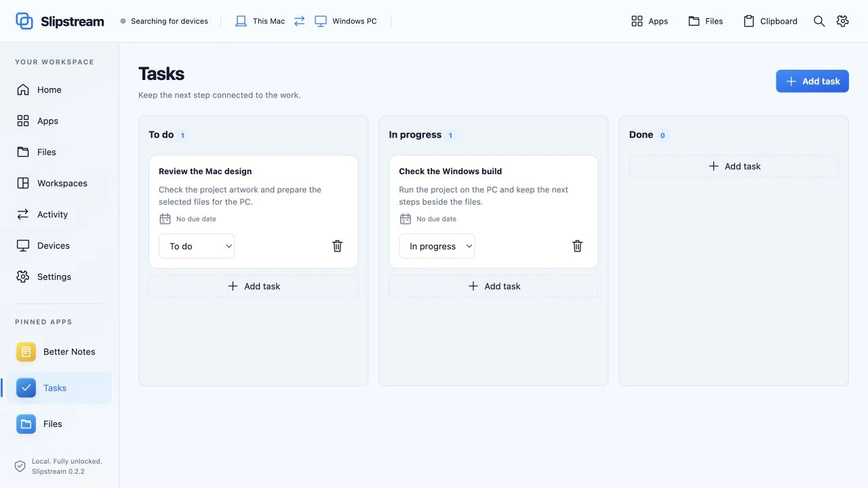Delete the Check the Windows build task
Viewport: 868px width, 488px height.
click(577, 246)
